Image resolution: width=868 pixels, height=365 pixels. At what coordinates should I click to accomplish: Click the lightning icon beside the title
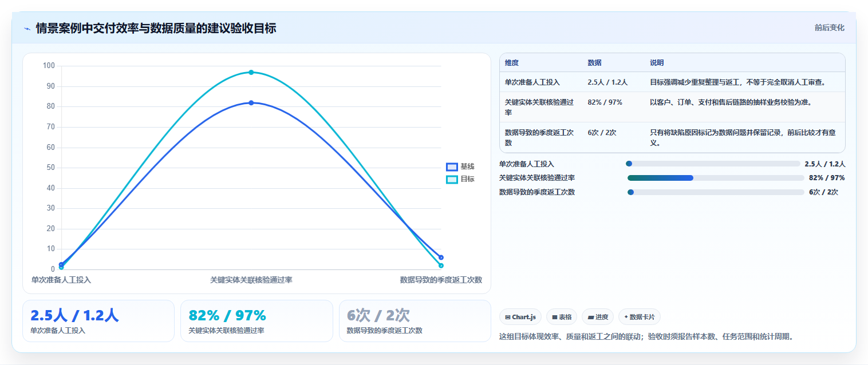[27, 28]
